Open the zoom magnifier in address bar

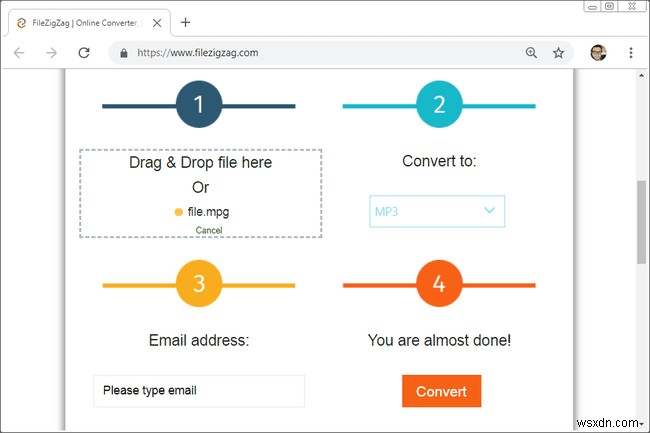coord(531,53)
